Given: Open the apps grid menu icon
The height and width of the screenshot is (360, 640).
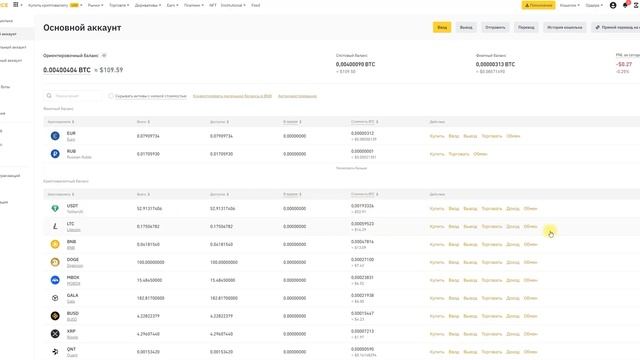Looking at the screenshot, I should pos(16,5).
